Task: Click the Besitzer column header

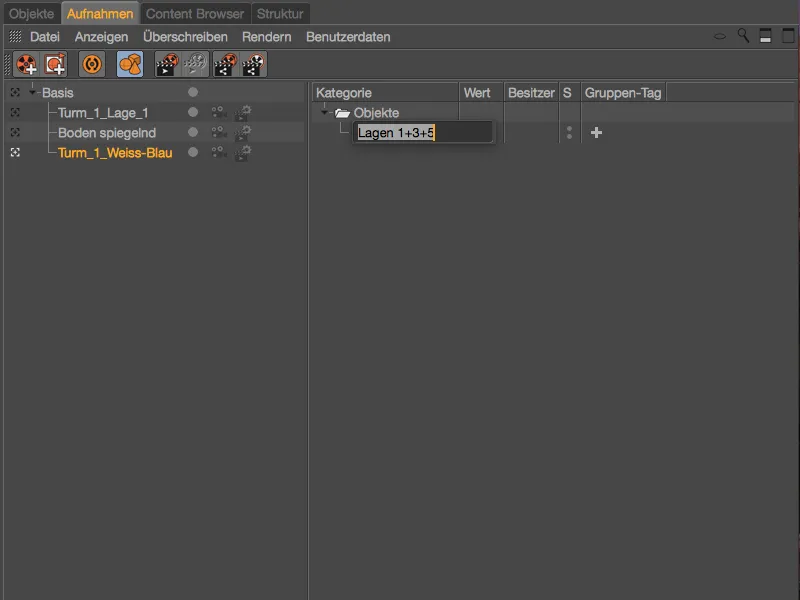Action: click(531, 92)
